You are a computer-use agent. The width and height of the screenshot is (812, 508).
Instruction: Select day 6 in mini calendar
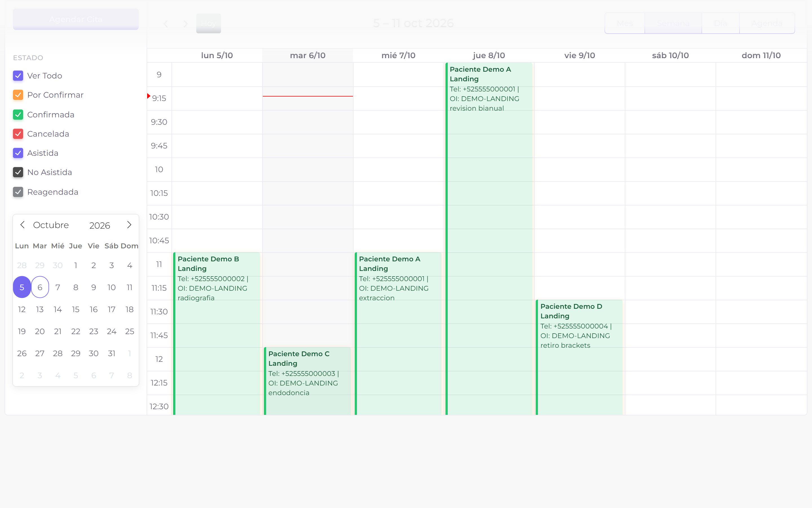(40, 287)
